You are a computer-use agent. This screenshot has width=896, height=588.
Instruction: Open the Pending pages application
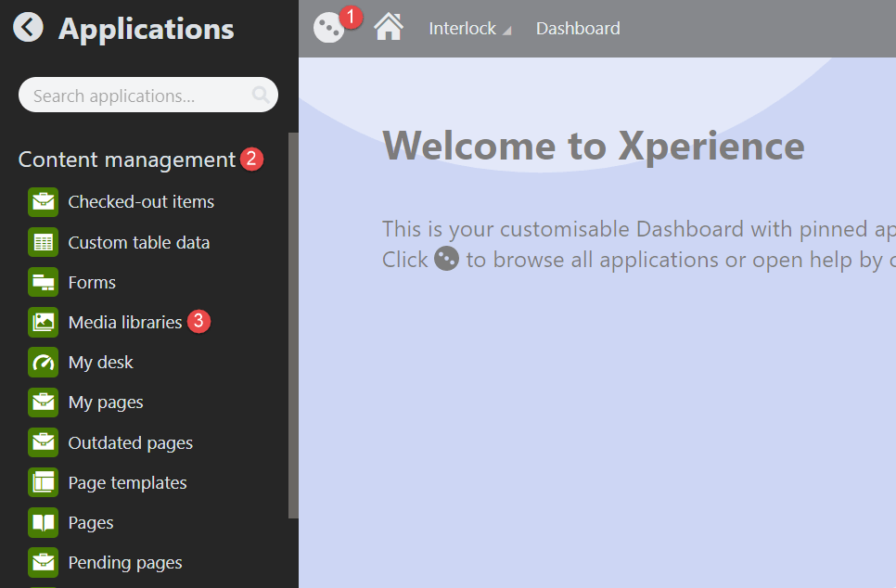point(125,563)
